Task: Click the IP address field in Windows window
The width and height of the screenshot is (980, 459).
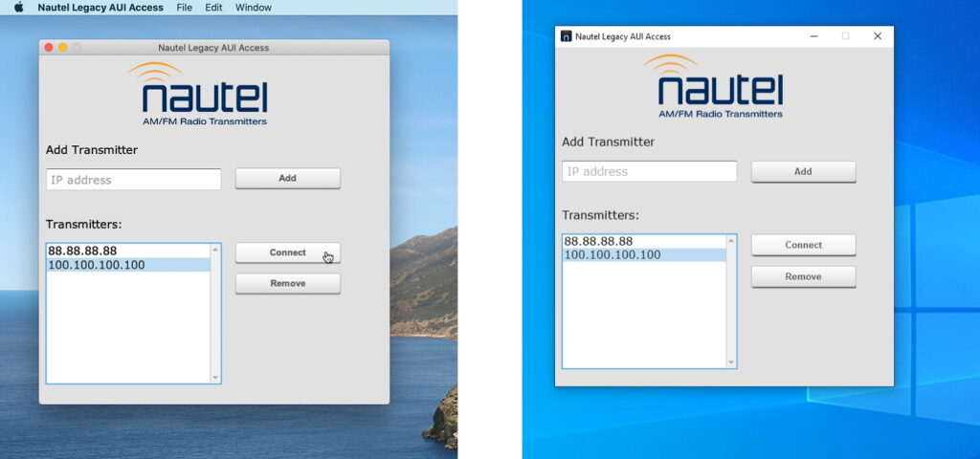Action: pyautogui.click(x=650, y=171)
